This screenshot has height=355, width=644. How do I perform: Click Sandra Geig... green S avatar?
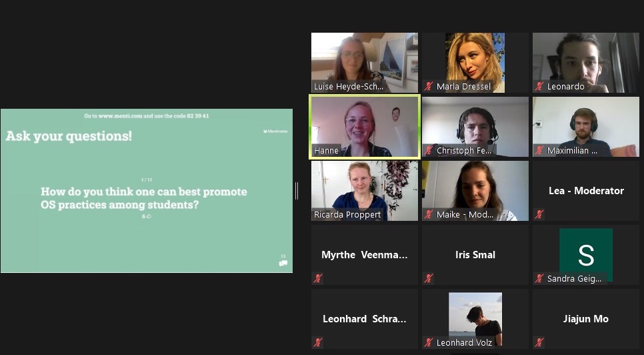[x=586, y=255]
